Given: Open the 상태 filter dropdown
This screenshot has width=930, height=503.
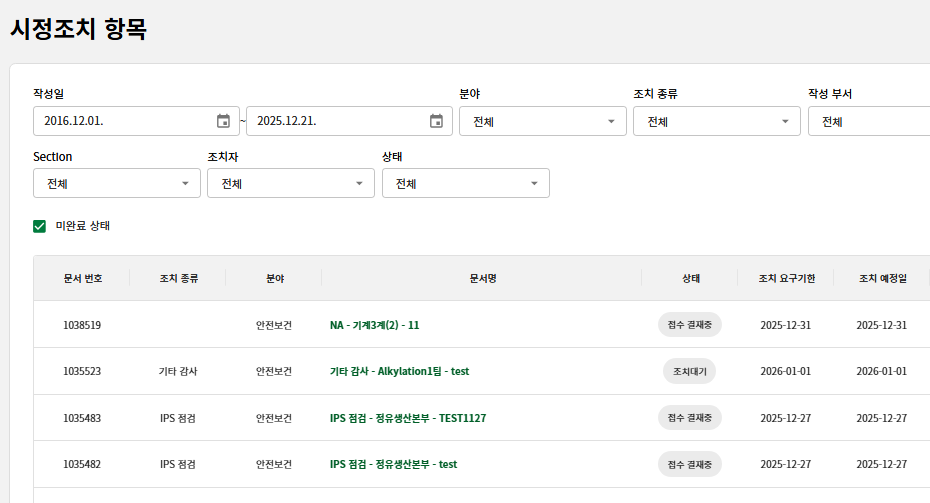Looking at the screenshot, I should coord(465,184).
